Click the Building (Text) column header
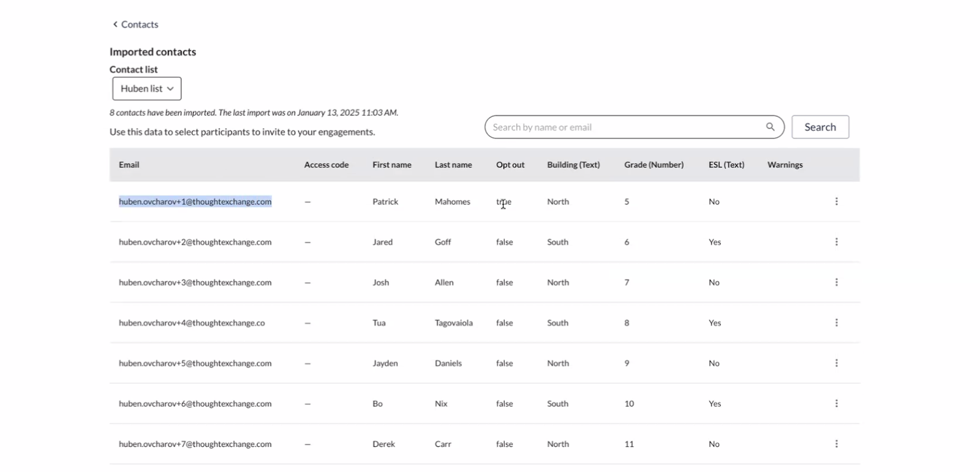980x472 pixels. coord(573,165)
